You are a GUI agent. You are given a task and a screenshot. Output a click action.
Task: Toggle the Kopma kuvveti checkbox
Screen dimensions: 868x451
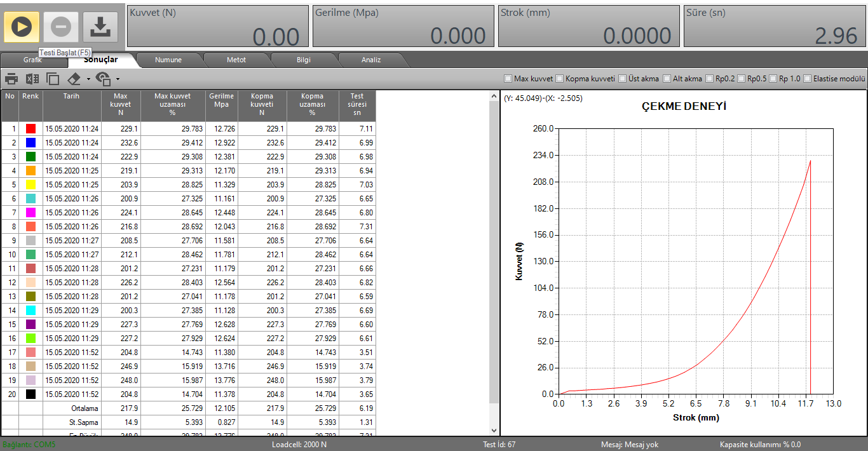click(560, 79)
